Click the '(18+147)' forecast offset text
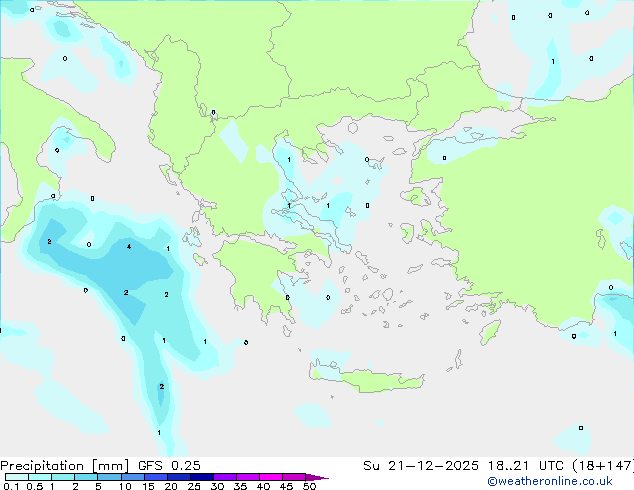Viewport: 634px width, 490px height. click(x=603, y=465)
